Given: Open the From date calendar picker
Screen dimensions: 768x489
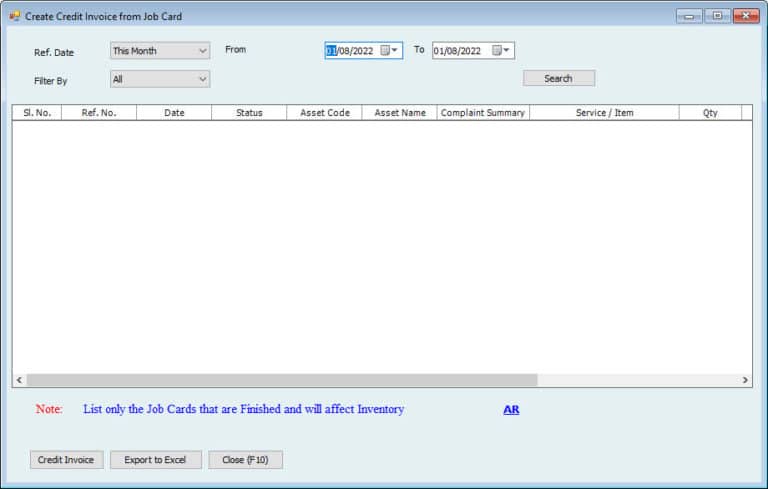Looking at the screenshot, I should (x=389, y=50).
